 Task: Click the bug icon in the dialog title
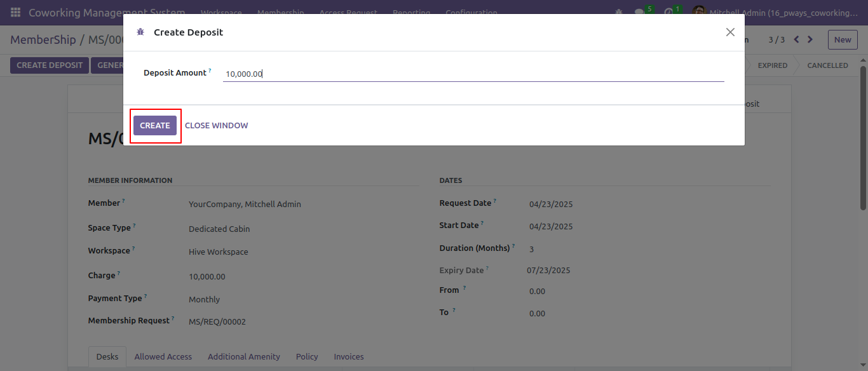coord(140,32)
